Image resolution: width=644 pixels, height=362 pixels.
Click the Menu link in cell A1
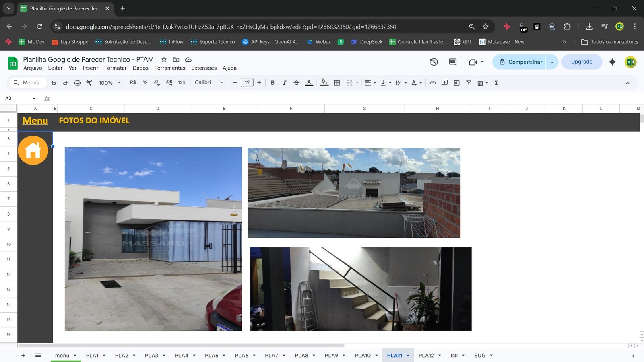[x=35, y=121]
